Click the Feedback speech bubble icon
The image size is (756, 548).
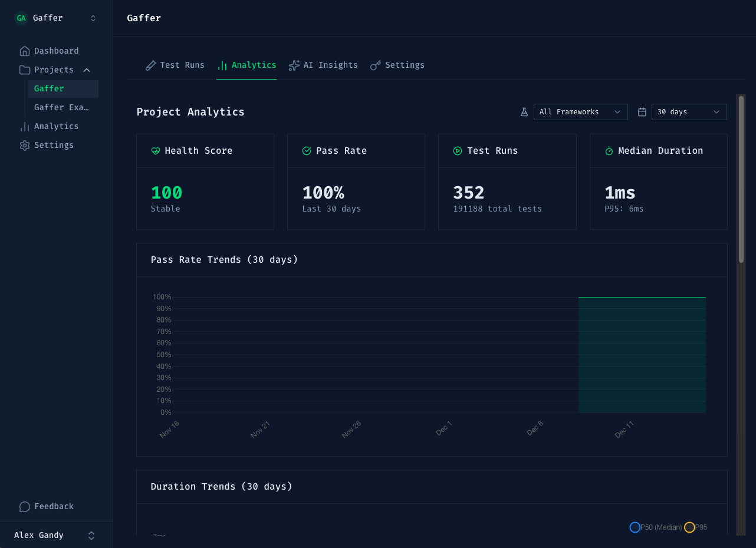[x=25, y=507]
